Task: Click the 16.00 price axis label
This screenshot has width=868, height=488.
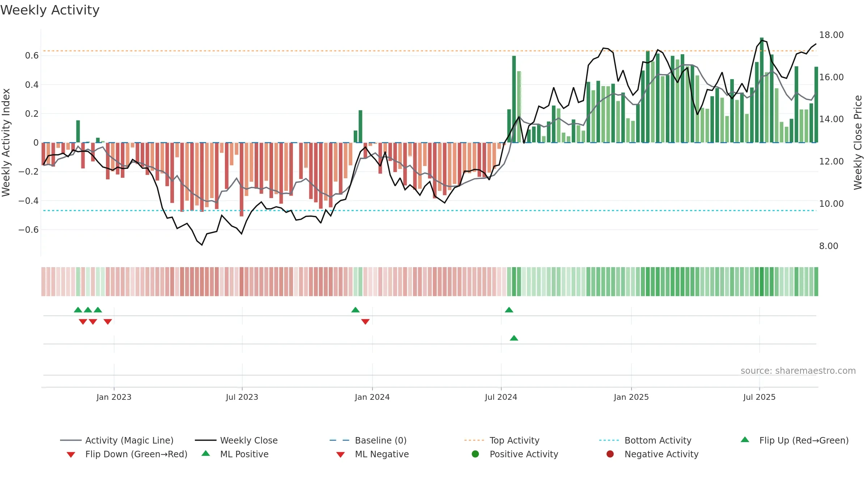Action: pos(831,77)
